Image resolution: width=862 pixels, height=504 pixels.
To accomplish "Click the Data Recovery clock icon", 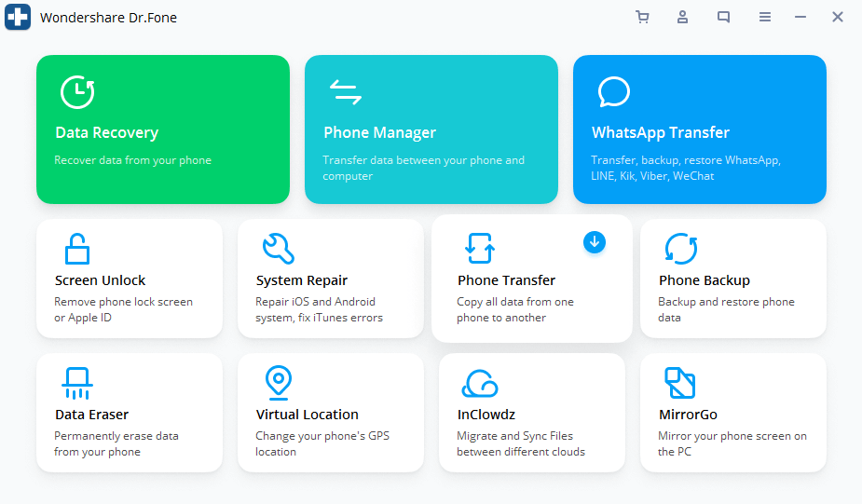I will (x=76, y=92).
